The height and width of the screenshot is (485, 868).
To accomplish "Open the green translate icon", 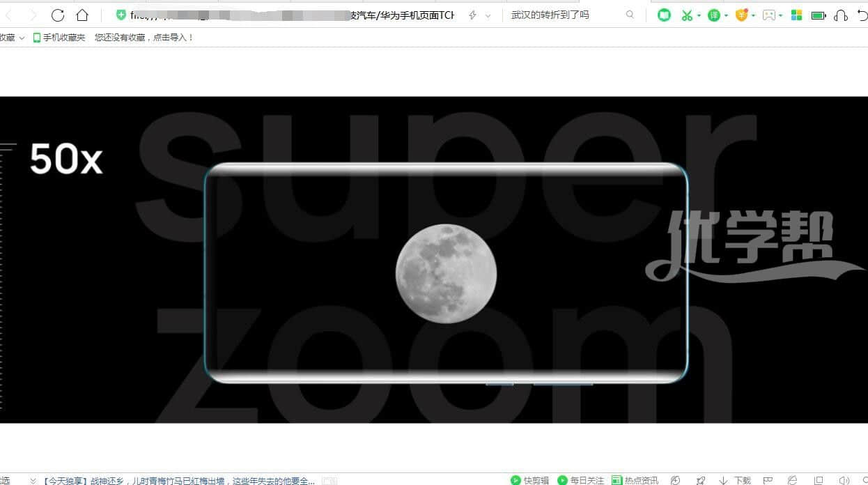I will [713, 15].
